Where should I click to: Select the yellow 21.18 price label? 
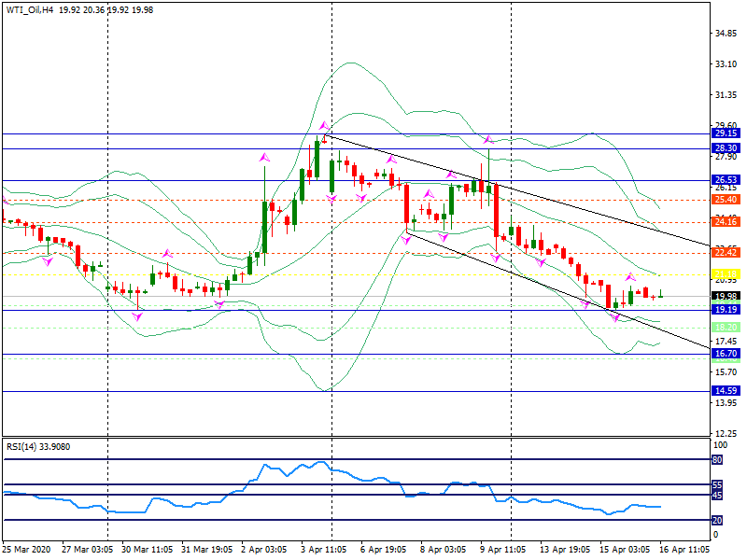(726, 274)
